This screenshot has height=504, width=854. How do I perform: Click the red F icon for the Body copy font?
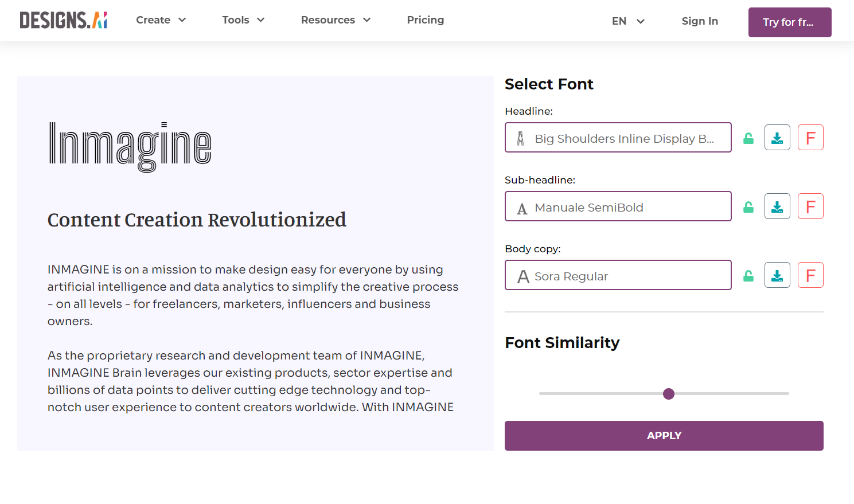(810, 275)
